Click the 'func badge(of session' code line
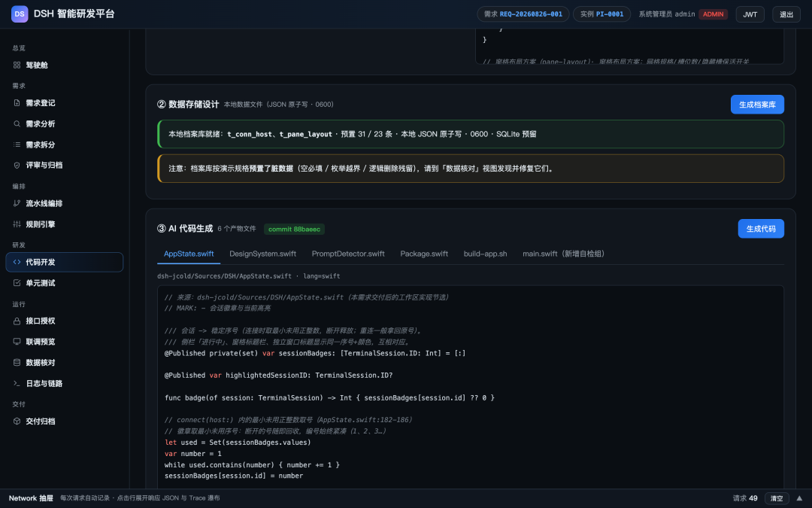The height and width of the screenshot is (508, 812). click(x=329, y=397)
